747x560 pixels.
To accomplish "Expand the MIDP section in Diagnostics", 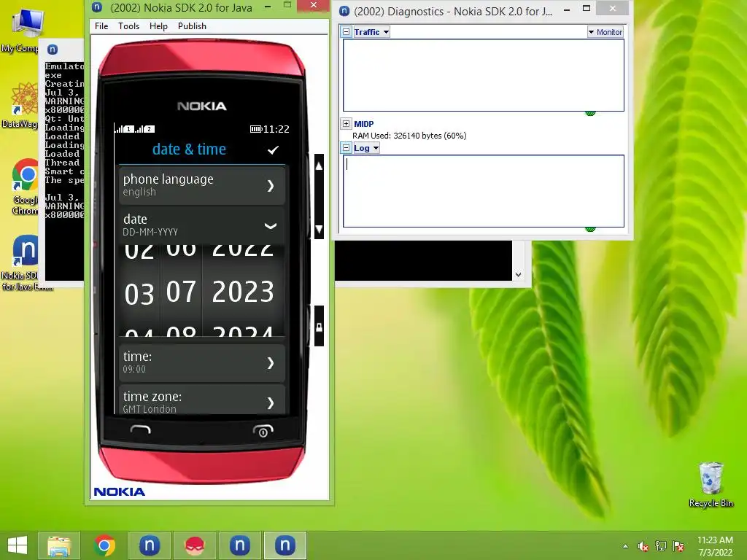I will (346, 124).
